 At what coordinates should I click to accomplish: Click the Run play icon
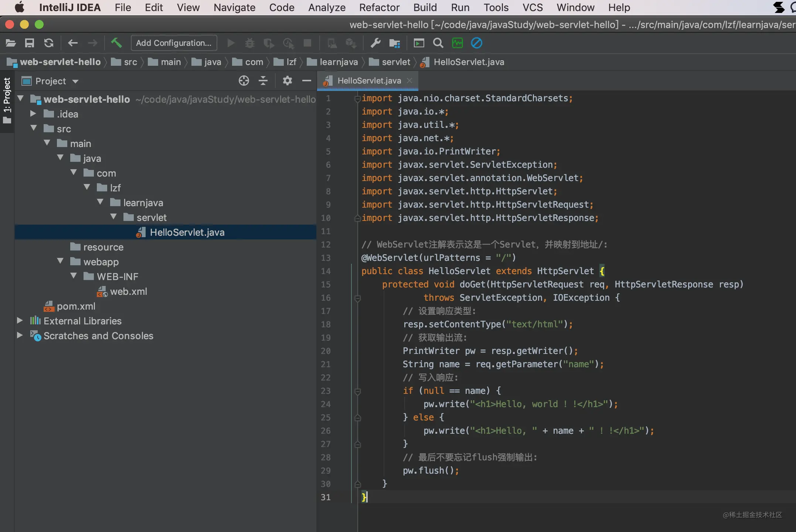[231, 43]
